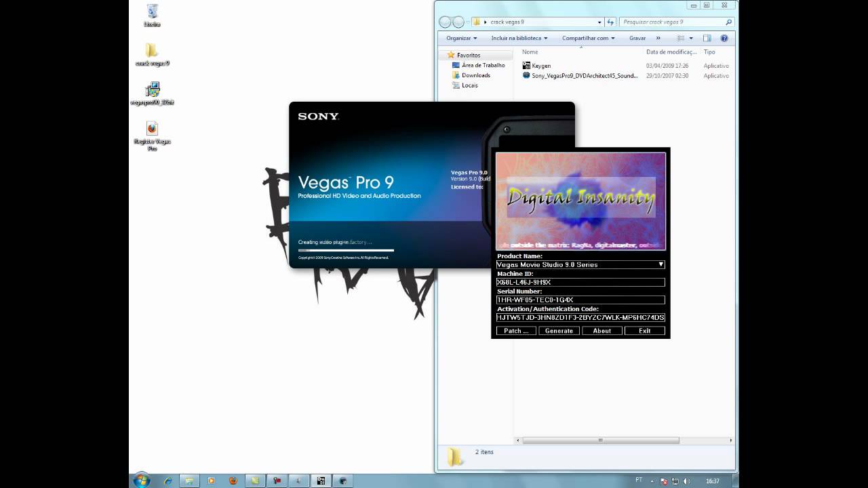868x488 pixels.
Task: Select the Sony_VegasPro9_DVDArchitect45 file icon
Action: point(526,76)
